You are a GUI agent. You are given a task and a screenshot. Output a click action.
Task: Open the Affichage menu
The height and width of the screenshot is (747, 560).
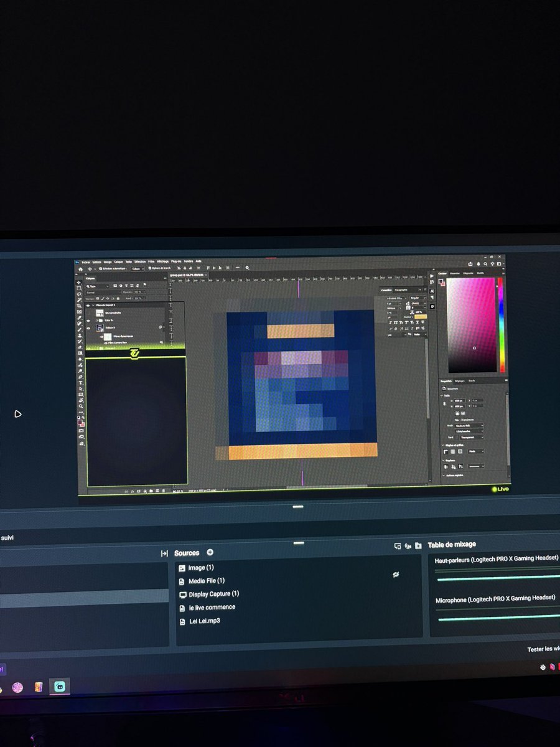tap(162, 261)
